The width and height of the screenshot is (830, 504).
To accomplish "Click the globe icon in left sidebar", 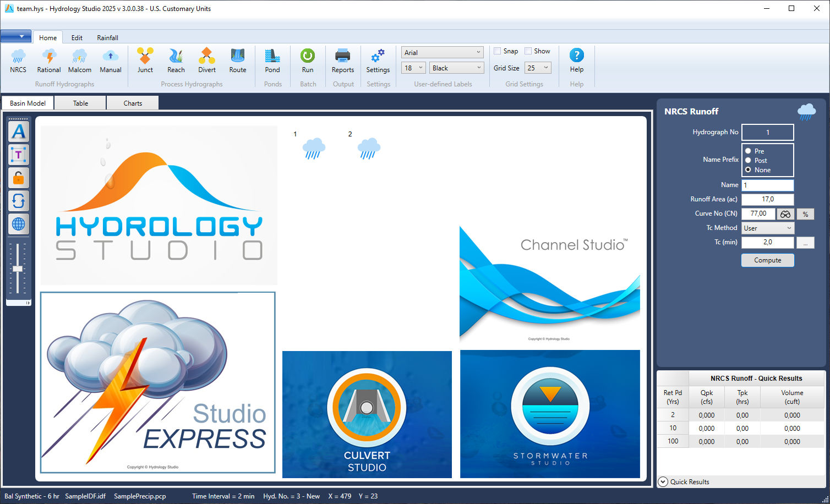I will [18, 224].
